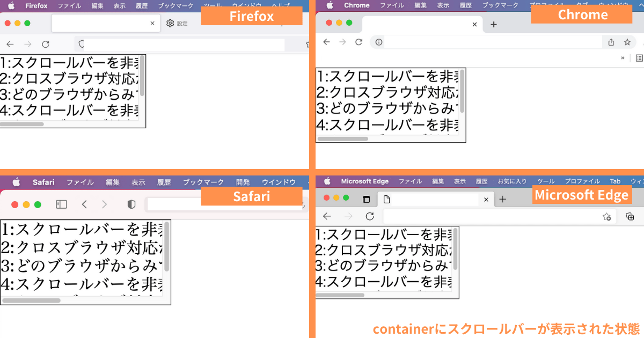Toggle Safari's sidebar icon
Viewport: 644px width, 338px height.
coord(61,204)
